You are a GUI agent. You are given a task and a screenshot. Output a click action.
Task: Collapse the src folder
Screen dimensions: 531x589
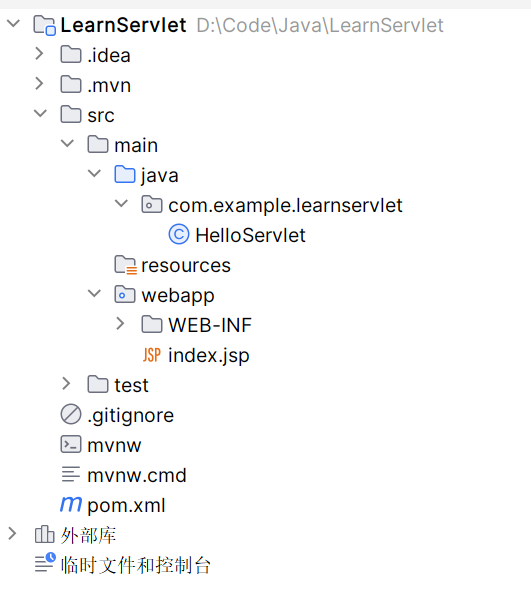pos(40,113)
